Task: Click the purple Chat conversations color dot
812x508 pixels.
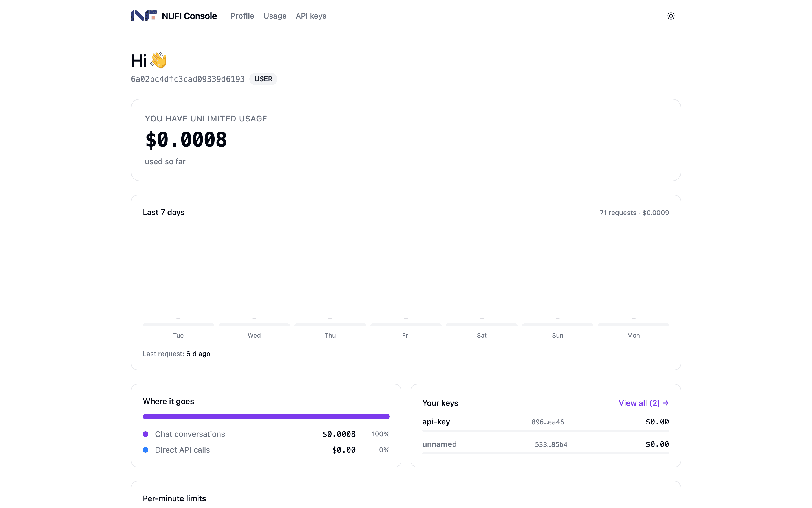Action: pos(145,434)
